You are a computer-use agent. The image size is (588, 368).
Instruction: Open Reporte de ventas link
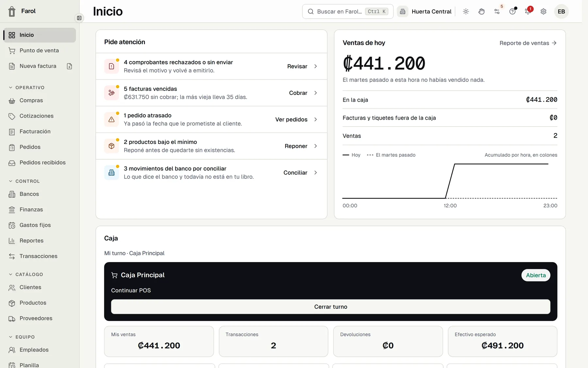[x=528, y=43]
